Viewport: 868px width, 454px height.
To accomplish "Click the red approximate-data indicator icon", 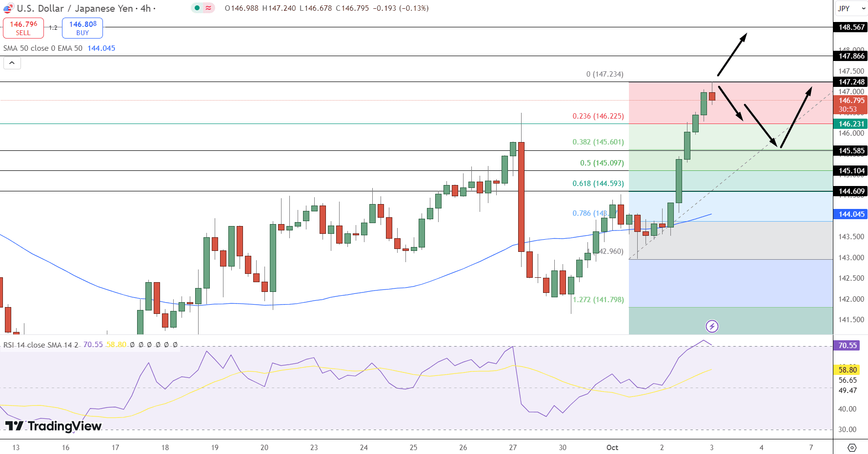I will (x=208, y=8).
